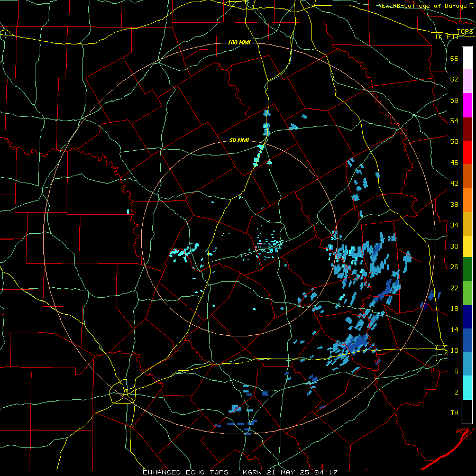The width and height of the screenshot is (476, 476).
Task: Click the legend label 'TH'
Action: 454,413
